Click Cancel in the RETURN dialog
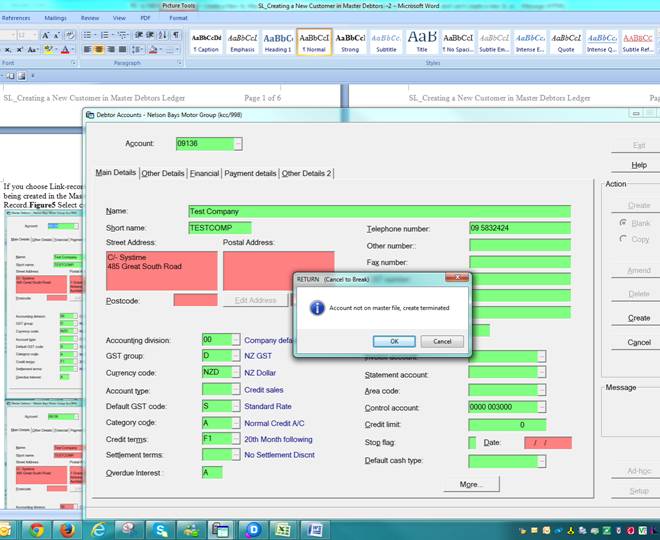 tap(442, 341)
